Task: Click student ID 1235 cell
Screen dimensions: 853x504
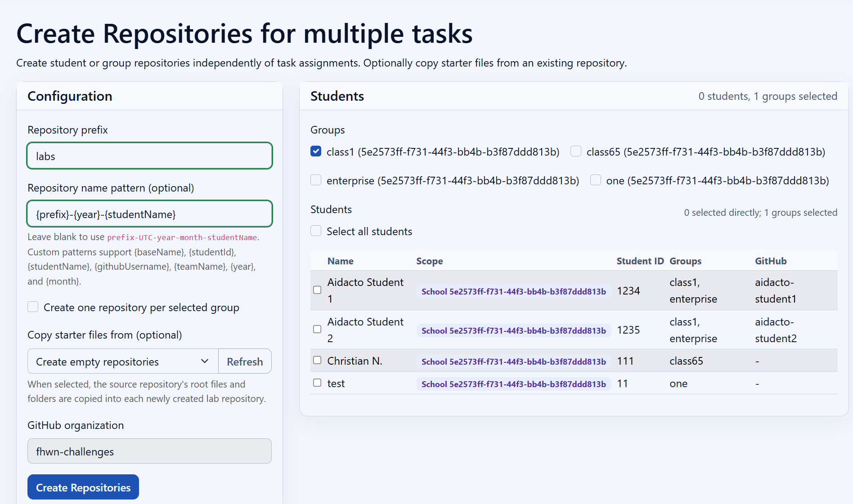Action: (629, 330)
